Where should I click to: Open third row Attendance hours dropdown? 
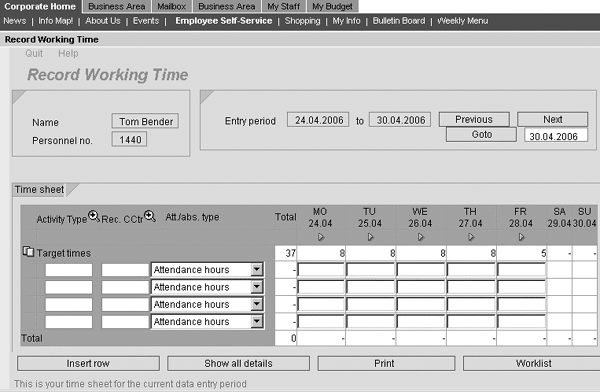pyautogui.click(x=257, y=304)
